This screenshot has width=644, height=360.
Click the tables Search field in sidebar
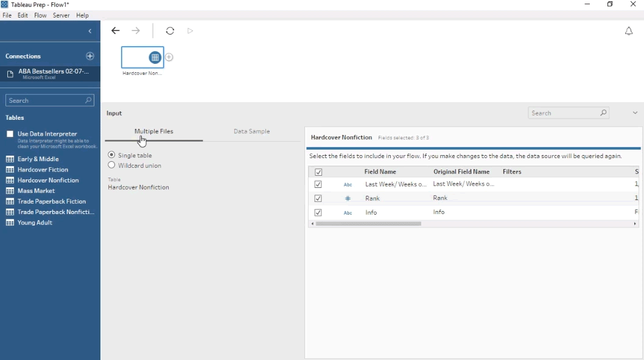(x=46, y=100)
